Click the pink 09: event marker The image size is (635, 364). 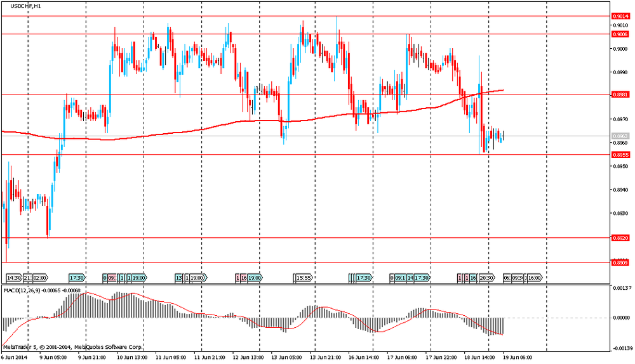click(112, 278)
